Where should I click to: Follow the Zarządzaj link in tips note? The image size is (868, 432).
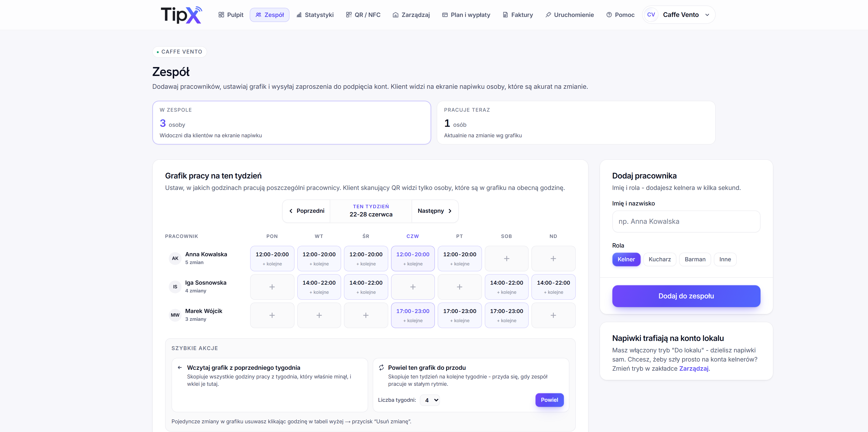coord(694,369)
